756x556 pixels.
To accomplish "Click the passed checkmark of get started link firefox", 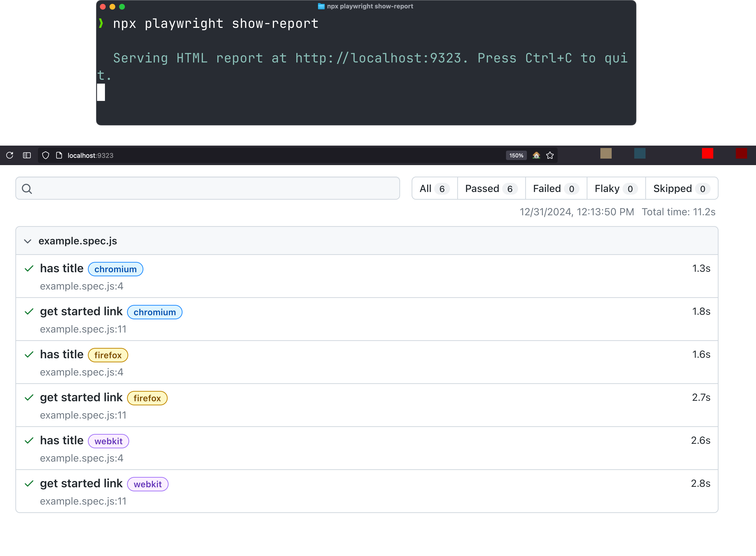I will pyautogui.click(x=29, y=397).
